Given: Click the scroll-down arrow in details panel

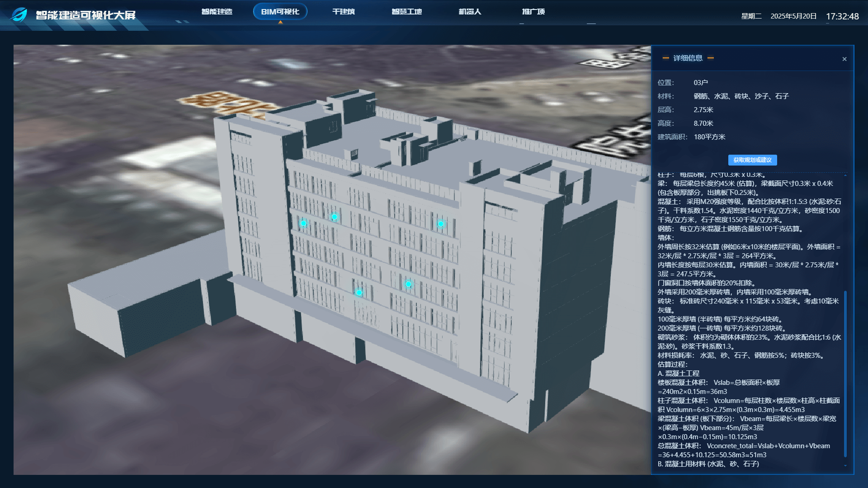Looking at the screenshot, I should (x=845, y=465).
